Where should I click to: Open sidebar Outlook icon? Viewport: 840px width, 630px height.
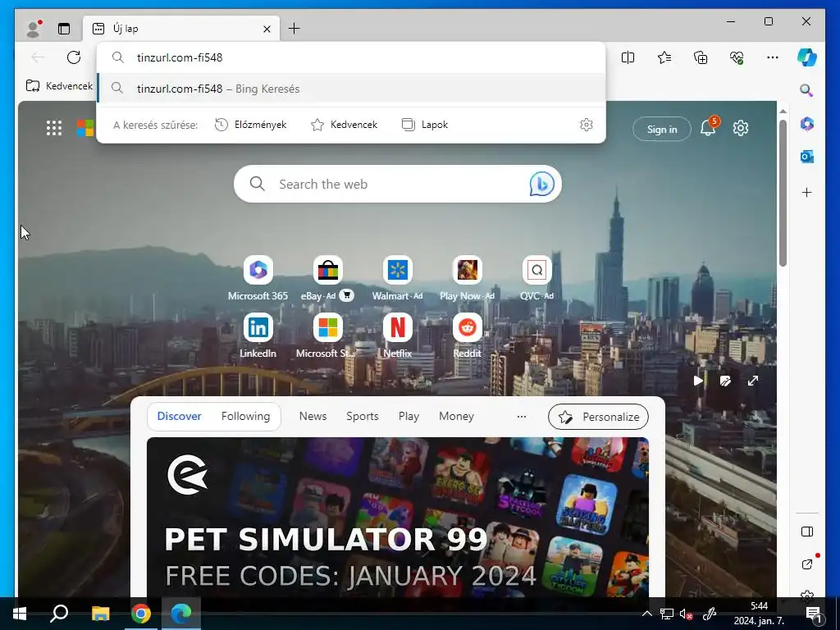807,157
